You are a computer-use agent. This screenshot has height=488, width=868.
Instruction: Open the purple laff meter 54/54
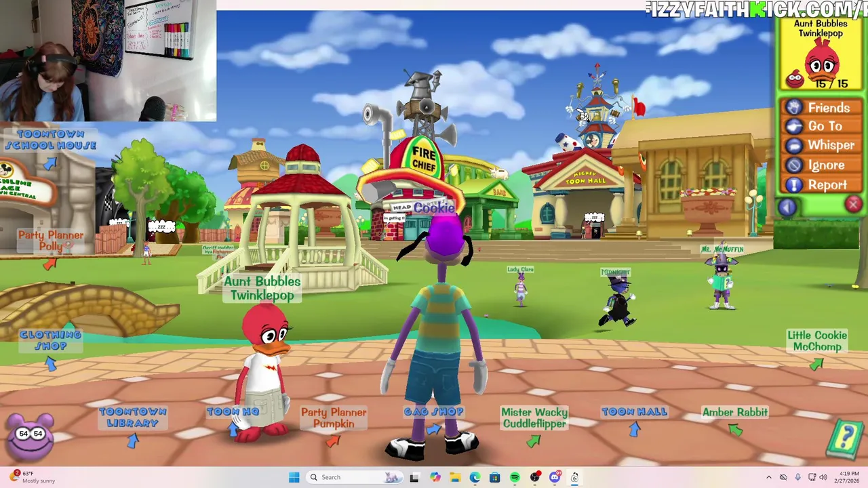tap(30, 436)
